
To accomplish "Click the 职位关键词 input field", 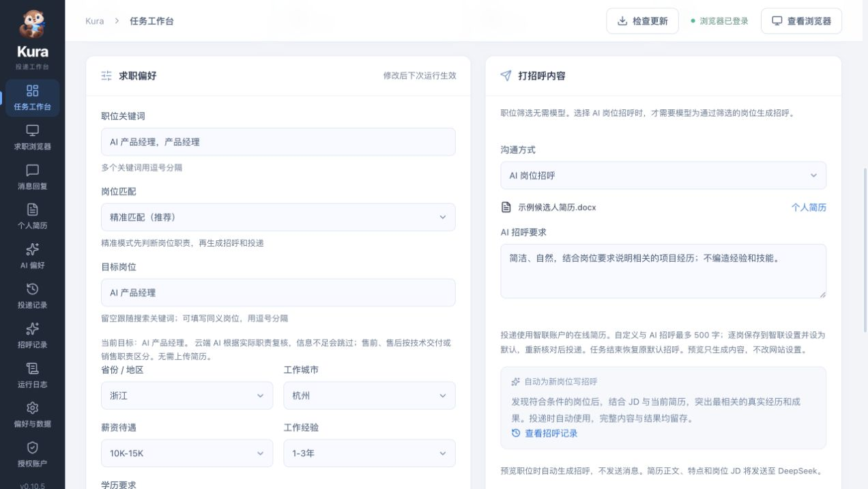I will point(278,142).
